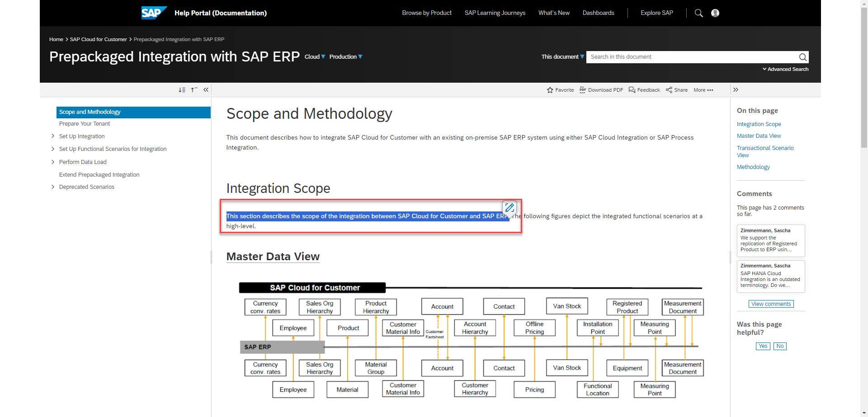Screen dimensions: 868x417
Task: Open the More options menu
Action: point(703,90)
